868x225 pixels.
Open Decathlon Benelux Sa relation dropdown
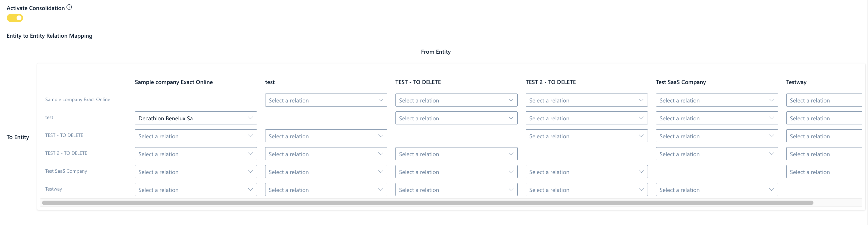click(x=195, y=118)
